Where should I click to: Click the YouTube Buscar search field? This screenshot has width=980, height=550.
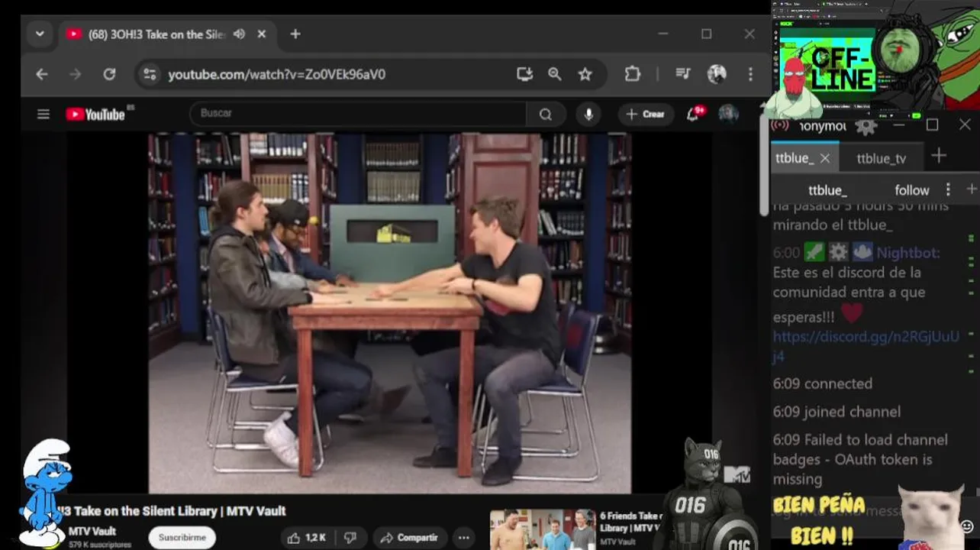click(357, 114)
